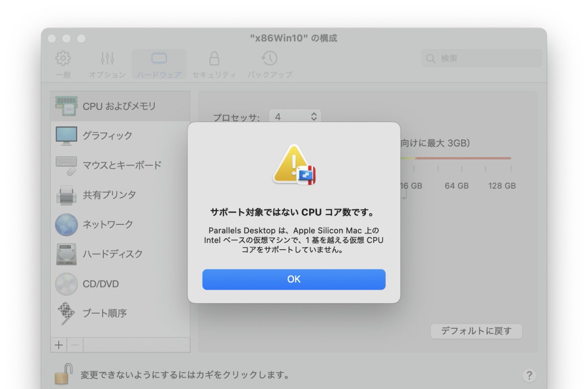This screenshot has height=389, width=588.
Task: Open the 一般 (General) tab gear icon
Action: [64, 59]
